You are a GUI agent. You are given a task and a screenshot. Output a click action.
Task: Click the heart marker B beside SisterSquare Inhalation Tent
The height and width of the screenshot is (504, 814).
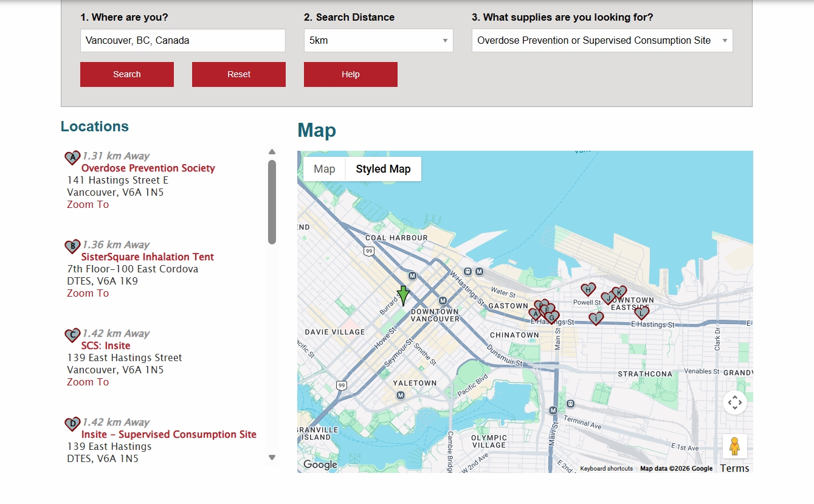pyautogui.click(x=72, y=247)
